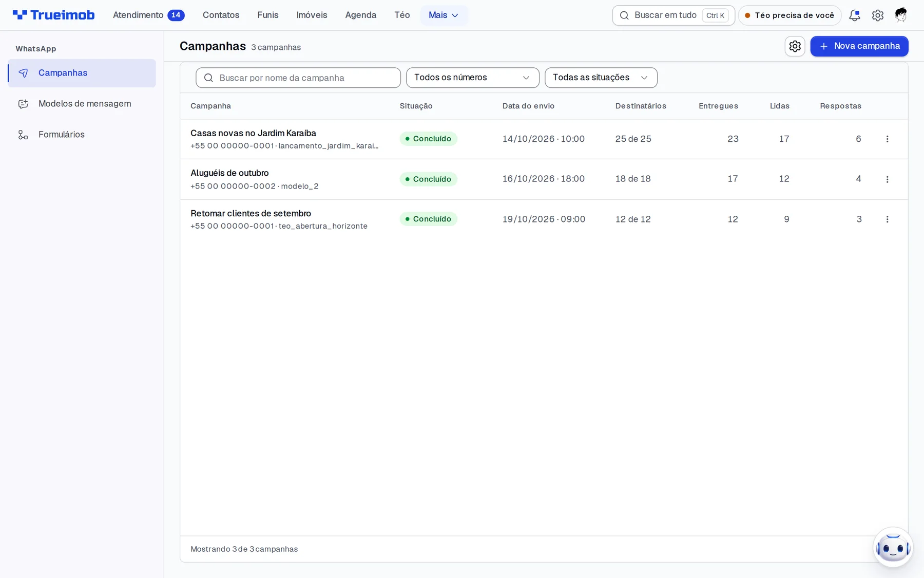Select Modelos de mensagem in sidebar
This screenshot has height=578, width=924.
[82, 104]
